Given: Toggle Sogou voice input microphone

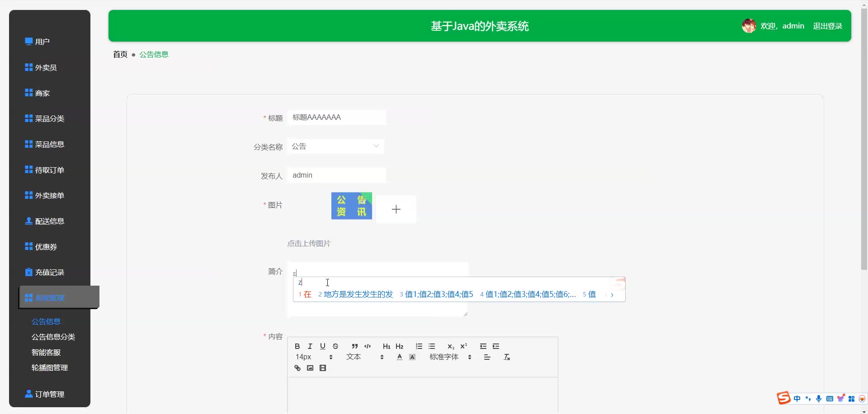Looking at the screenshot, I should (x=819, y=399).
